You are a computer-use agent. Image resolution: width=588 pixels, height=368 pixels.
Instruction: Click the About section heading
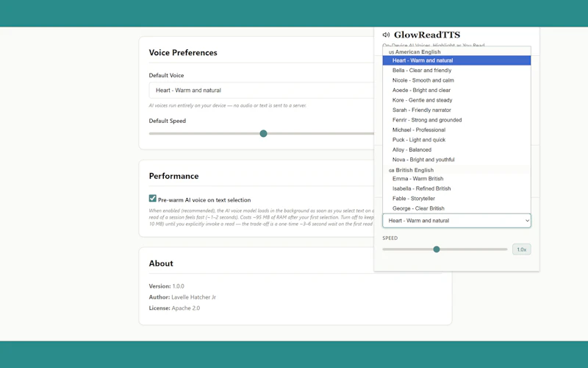click(x=161, y=263)
